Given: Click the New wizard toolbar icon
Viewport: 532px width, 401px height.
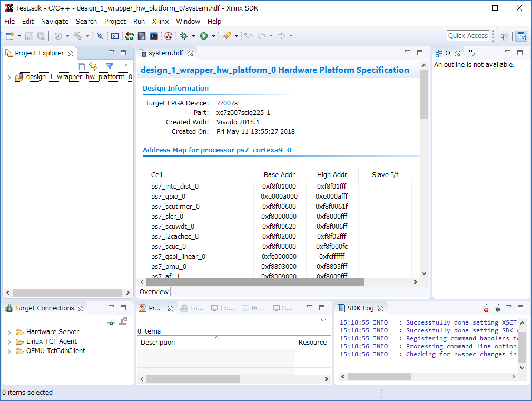Looking at the screenshot, I should [x=9, y=36].
